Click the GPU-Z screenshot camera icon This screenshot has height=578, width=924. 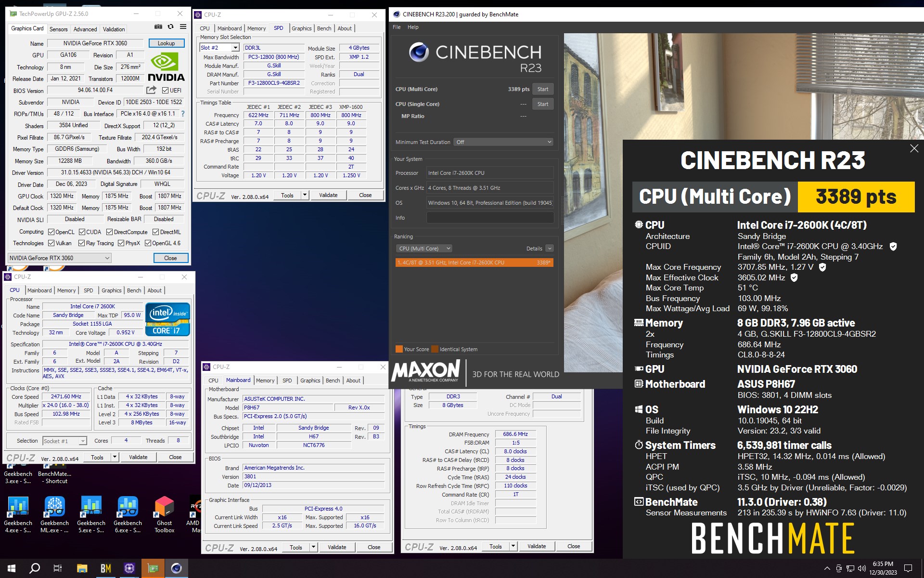point(158,27)
